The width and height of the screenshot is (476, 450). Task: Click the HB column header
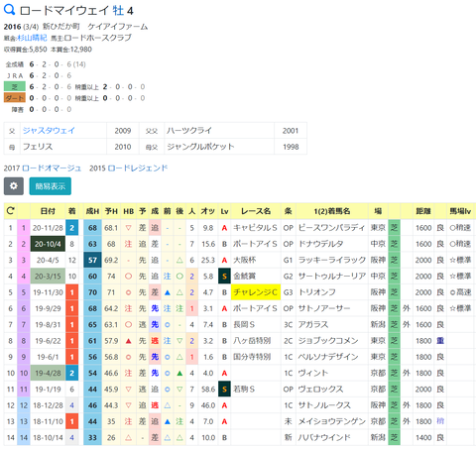click(129, 211)
